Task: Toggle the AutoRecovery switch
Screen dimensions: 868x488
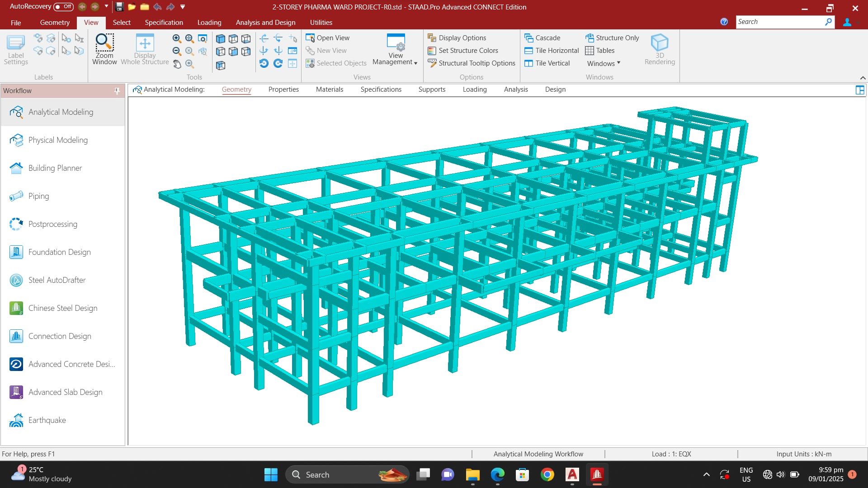Action: [x=63, y=7]
